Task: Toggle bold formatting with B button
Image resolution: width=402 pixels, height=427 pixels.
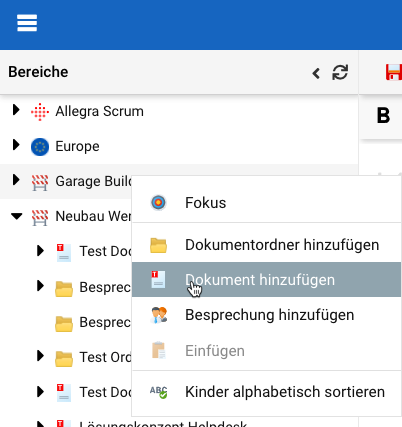Action: [383, 116]
